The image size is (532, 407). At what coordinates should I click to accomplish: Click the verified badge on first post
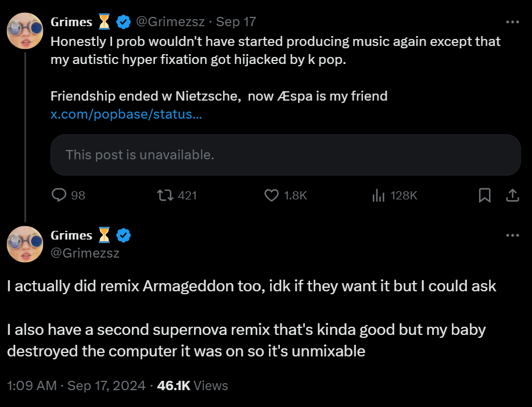123,22
